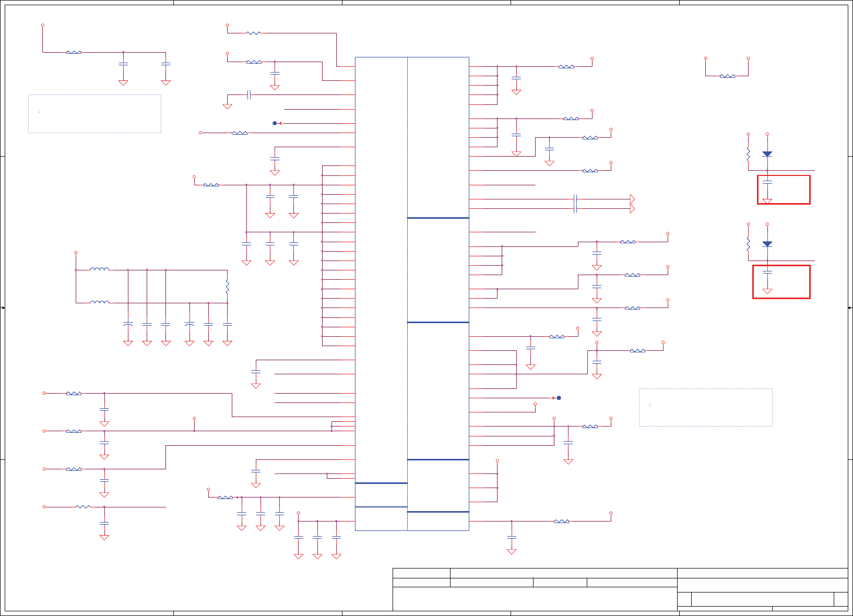The width and height of the screenshot is (853, 616).
Task: Select the curved-plate capacitor nearest the inductors
Action: click(128, 324)
